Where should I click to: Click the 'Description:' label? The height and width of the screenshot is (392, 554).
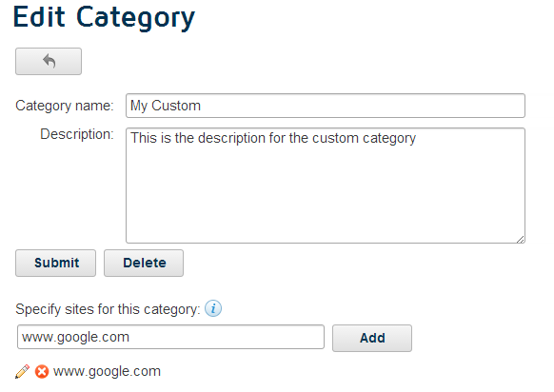tap(77, 134)
